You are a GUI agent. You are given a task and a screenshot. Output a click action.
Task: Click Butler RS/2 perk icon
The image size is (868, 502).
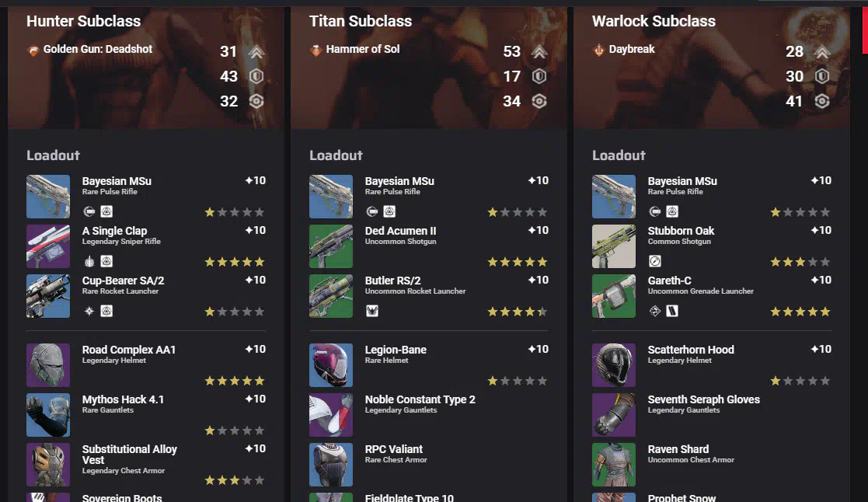[372, 311]
